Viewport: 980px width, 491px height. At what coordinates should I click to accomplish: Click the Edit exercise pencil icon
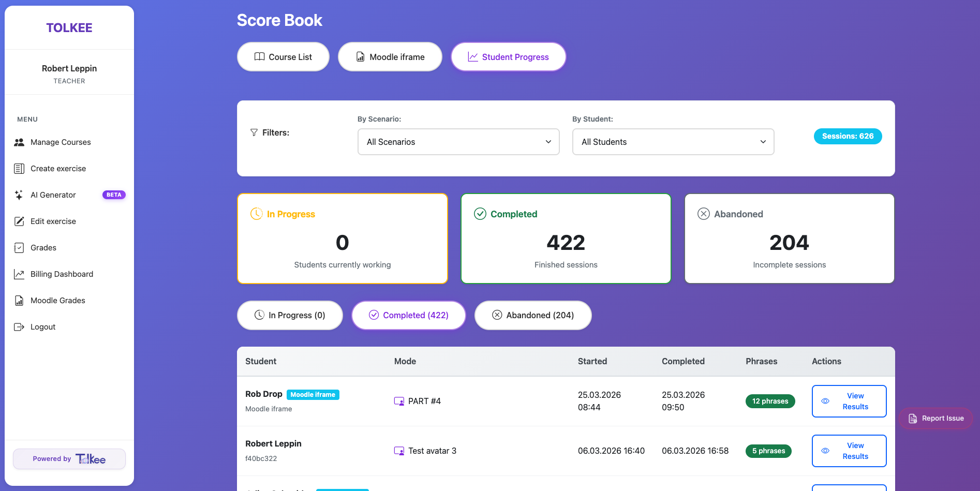point(19,221)
